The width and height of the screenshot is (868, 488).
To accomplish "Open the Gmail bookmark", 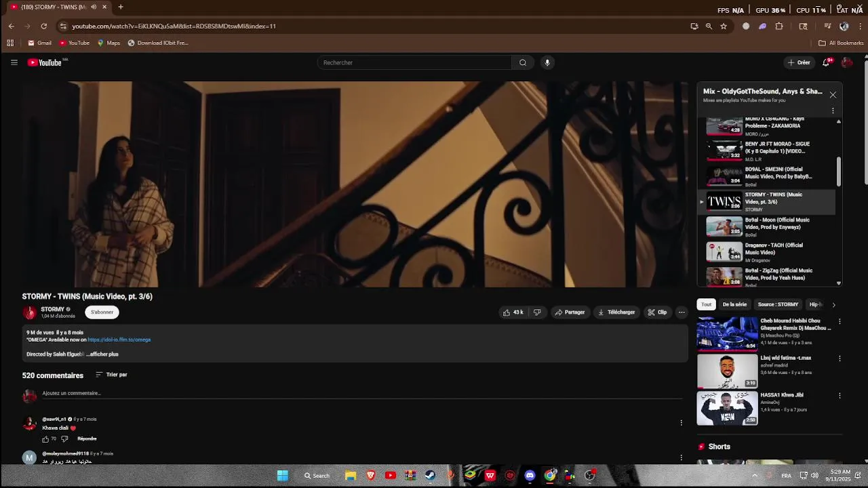I will (x=40, y=43).
